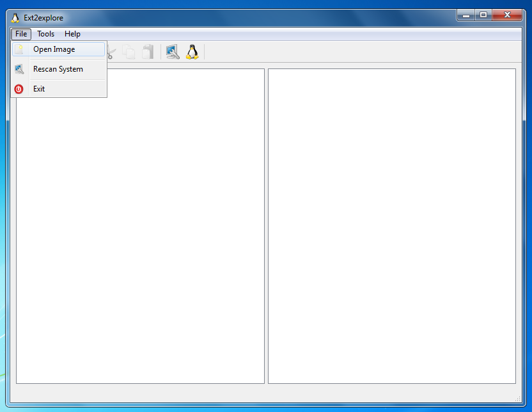This screenshot has height=412, width=532.
Task: Click the scissors Cut toolbar icon
Action: [x=111, y=52]
